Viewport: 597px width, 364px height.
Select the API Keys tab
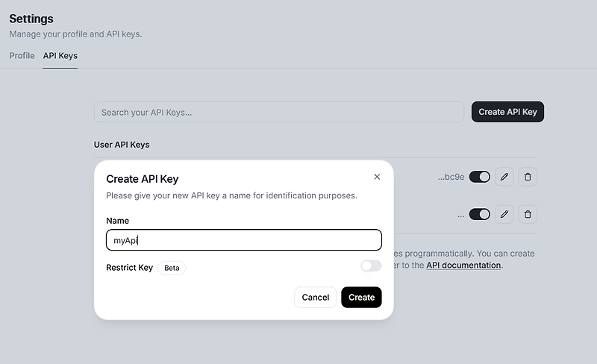click(x=60, y=56)
